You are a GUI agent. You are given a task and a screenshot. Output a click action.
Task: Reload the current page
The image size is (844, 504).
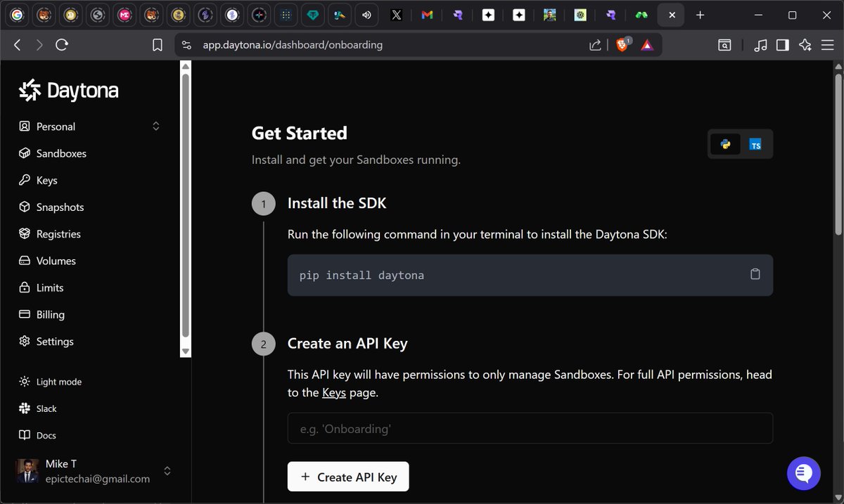(x=62, y=45)
